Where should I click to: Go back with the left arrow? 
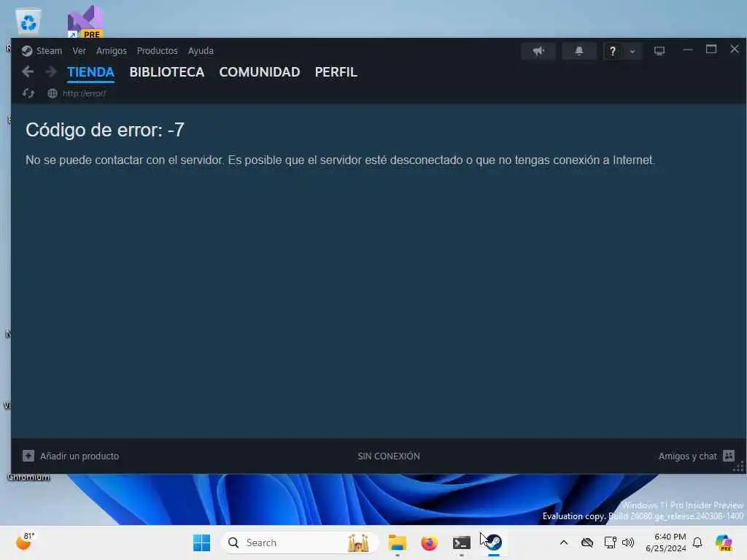[28, 72]
